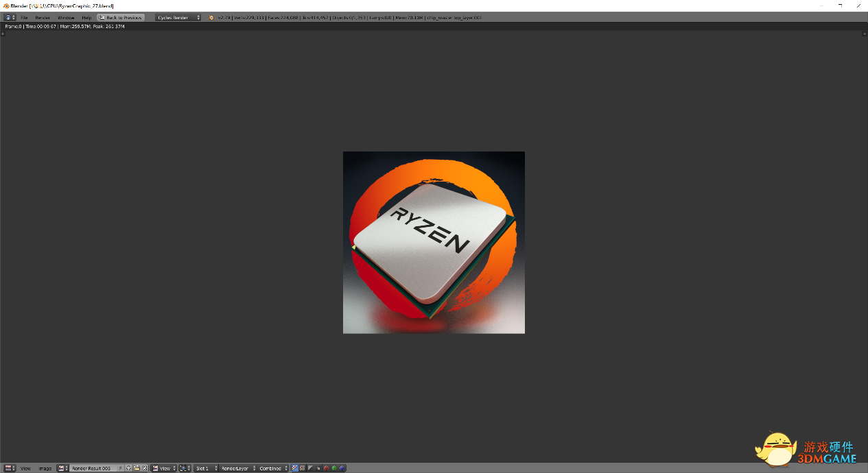Click the open image folder icon
This screenshot has width=868, height=473.
pos(137,468)
